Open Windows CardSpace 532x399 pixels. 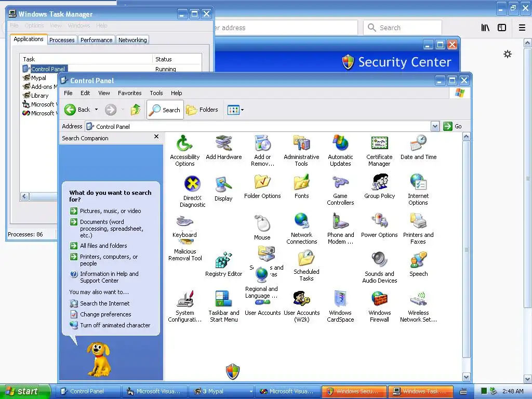click(340, 307)
